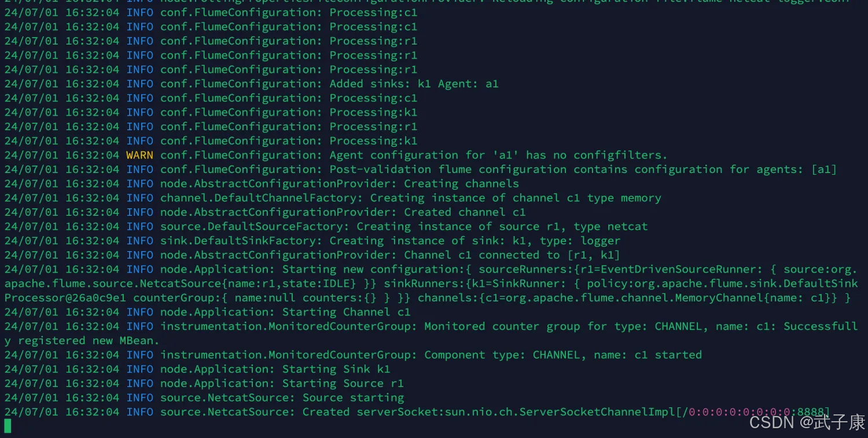The width and height of the screenshot is (868, 438).
Task: Click 'Starting Sink k1' log line
Action: [336, 369]
